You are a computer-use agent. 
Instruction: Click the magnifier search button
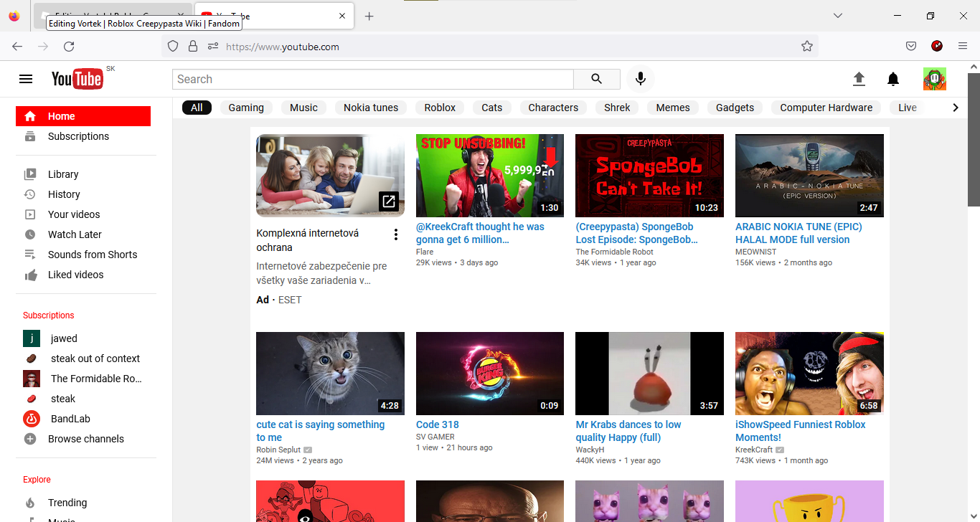pyautogui.click(x=597, y=79)
